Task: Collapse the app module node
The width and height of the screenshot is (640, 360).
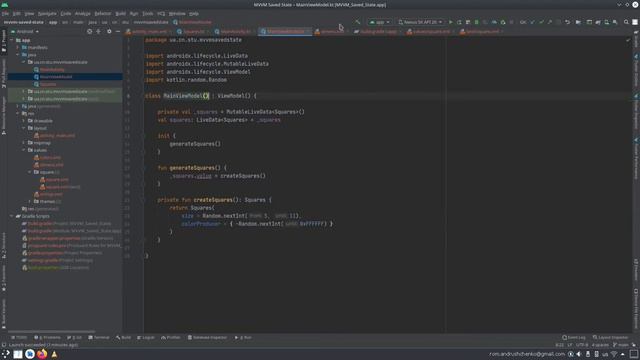Action: point(11,40)
